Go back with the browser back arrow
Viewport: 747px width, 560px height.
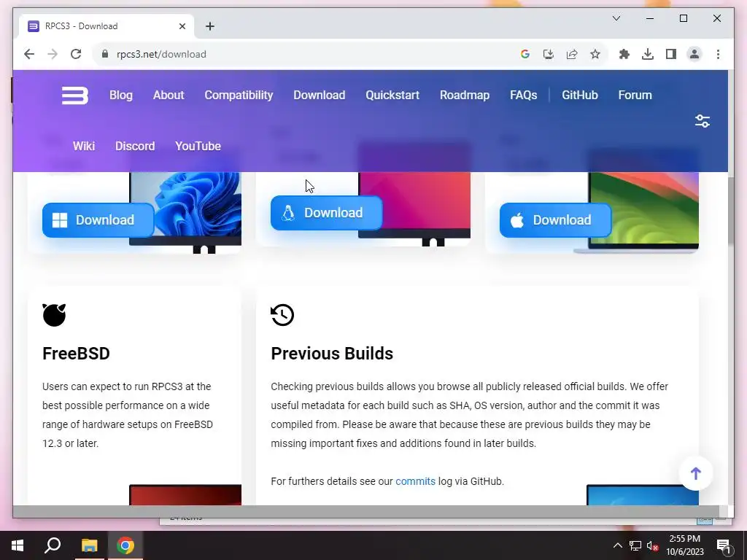(29, 54)
